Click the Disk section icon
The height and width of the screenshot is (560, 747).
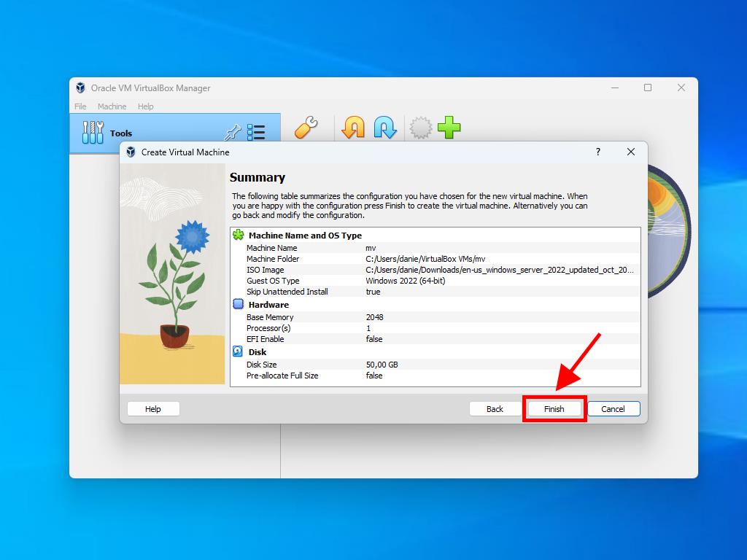[238, 351]
